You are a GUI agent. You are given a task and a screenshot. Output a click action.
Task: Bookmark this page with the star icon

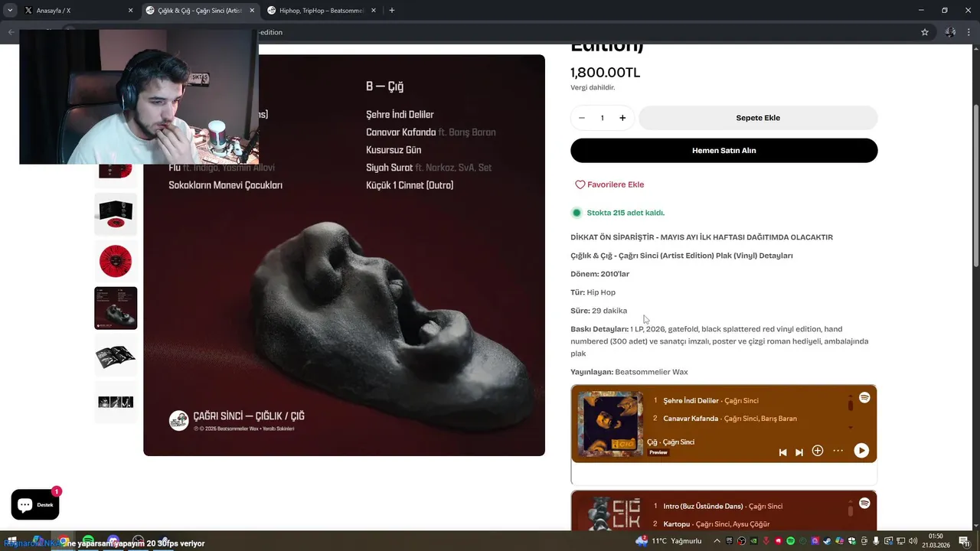coord(925,32)
